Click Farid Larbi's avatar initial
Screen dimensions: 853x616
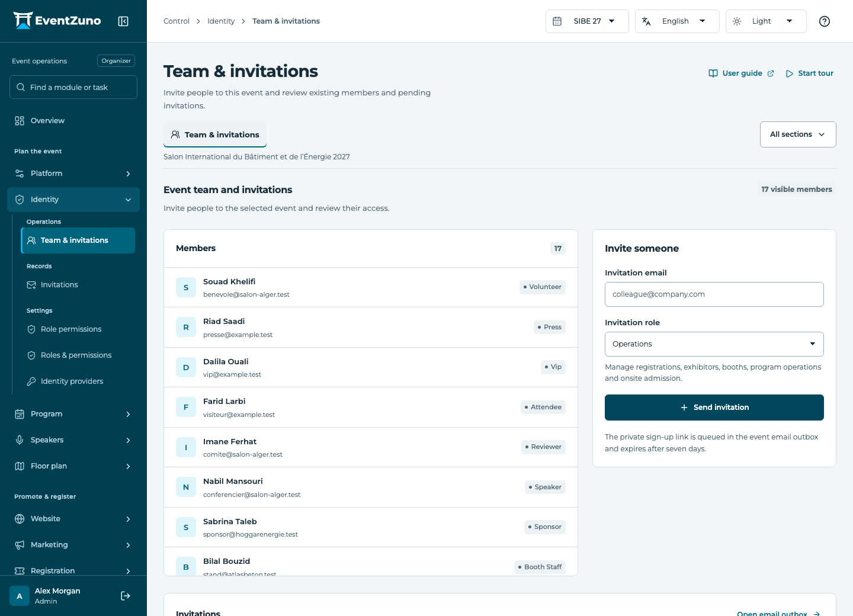tap(186, 408)
